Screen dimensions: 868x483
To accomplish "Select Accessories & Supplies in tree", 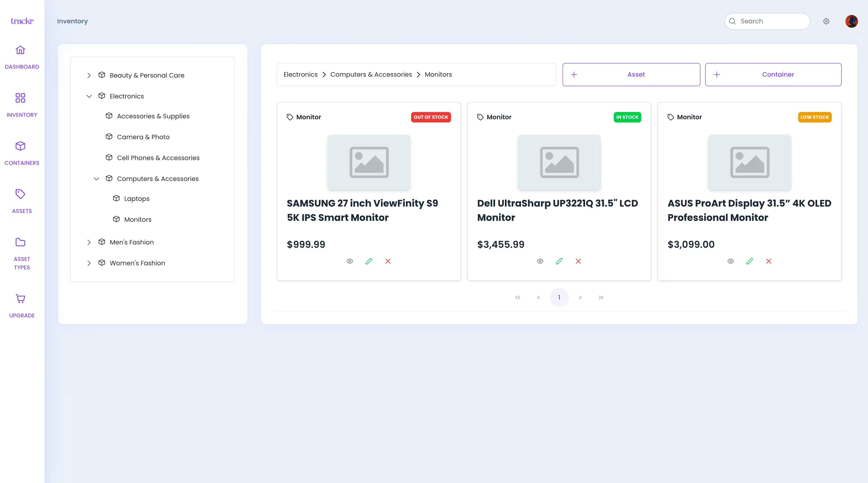I will pyautogui.click(x=153, y=116).
